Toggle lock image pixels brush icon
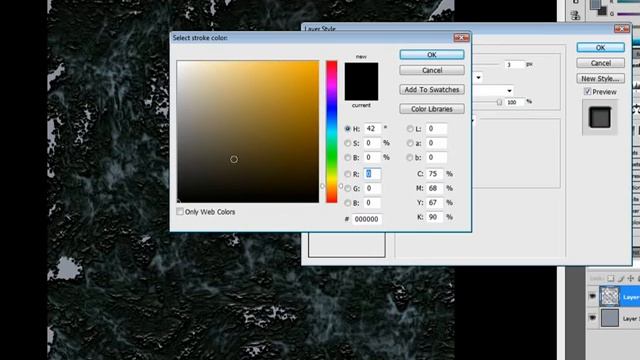The width and height of the screenshot is (640, 360). click(621, 278)
